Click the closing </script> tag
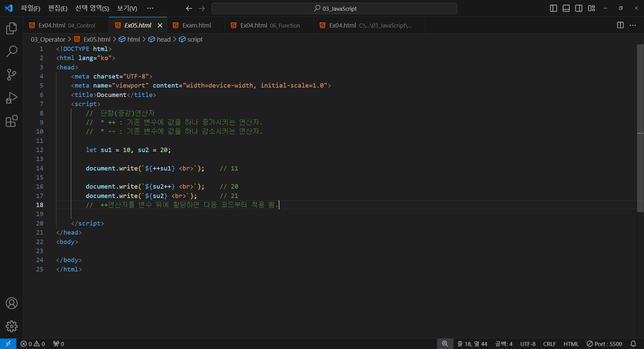 [88, 223]
